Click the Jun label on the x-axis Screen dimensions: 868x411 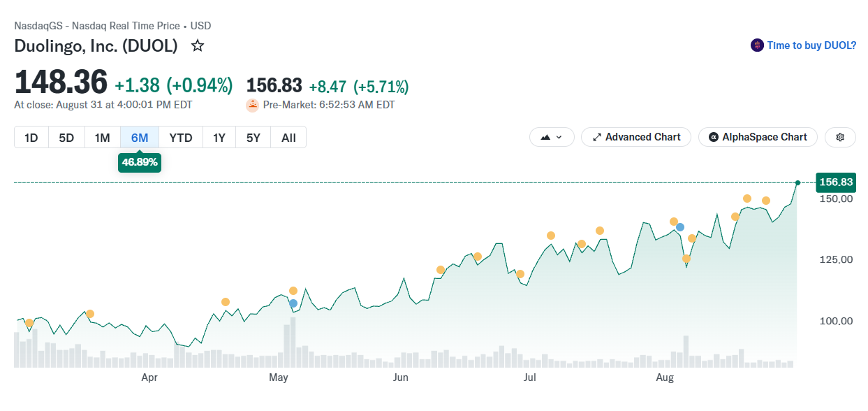point(401,378)
